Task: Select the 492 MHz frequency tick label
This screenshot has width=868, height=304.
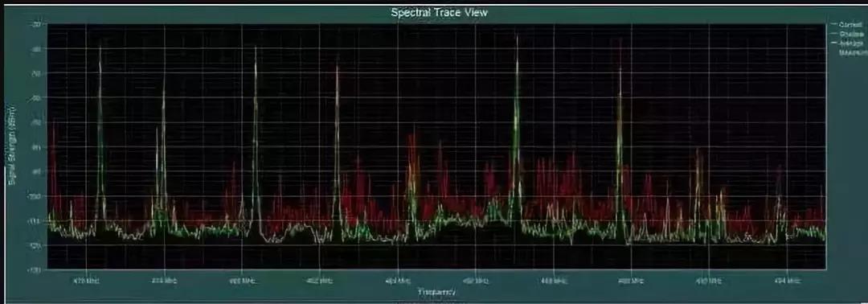Action: click(x=709, y=281)
